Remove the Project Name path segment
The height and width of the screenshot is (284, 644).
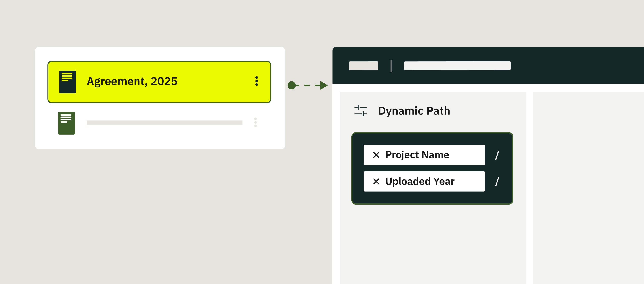point(376,155)
